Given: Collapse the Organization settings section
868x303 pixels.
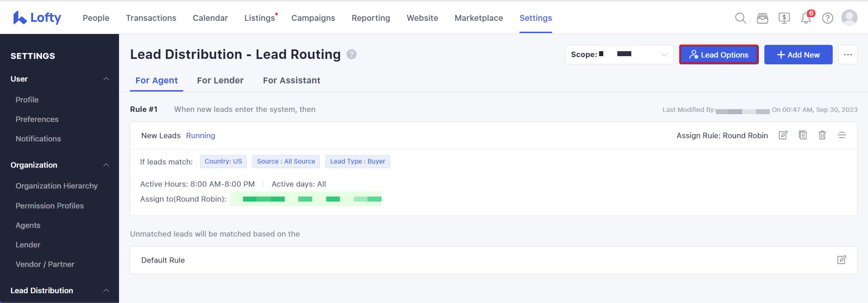Looking at the screenshot, I should (x=106, y=165).
